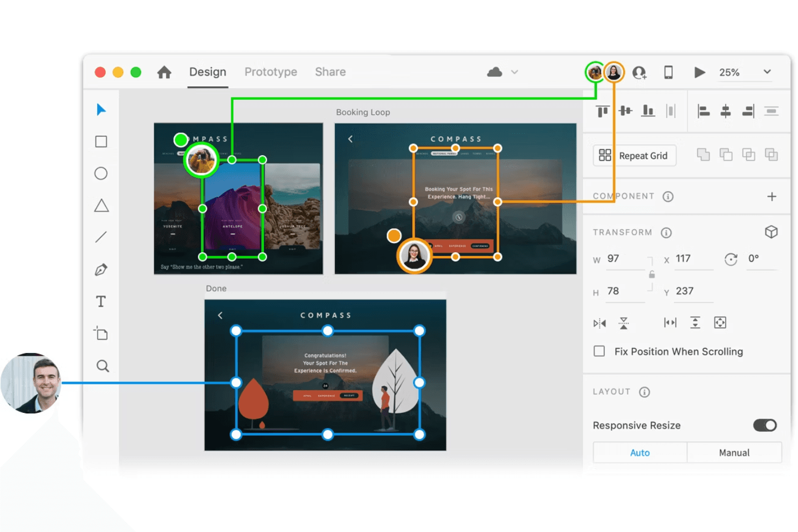Align selection to bottom edge

[648, 111]
